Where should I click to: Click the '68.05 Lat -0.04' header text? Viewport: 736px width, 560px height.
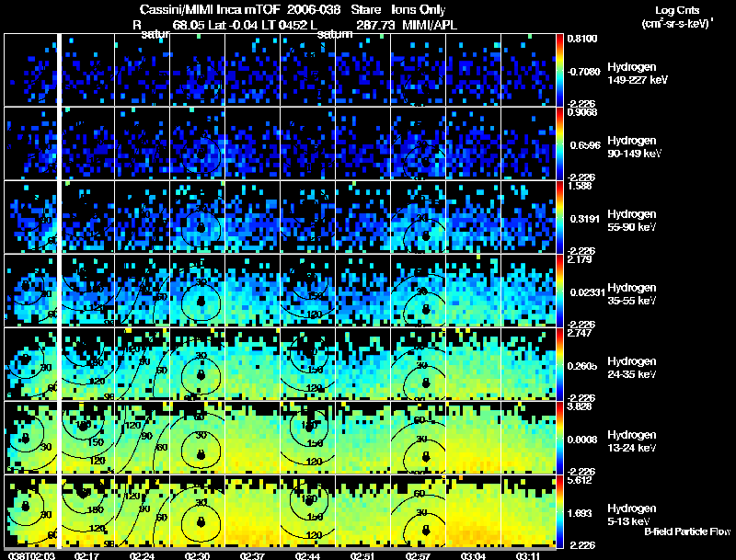tap(215, 26)
